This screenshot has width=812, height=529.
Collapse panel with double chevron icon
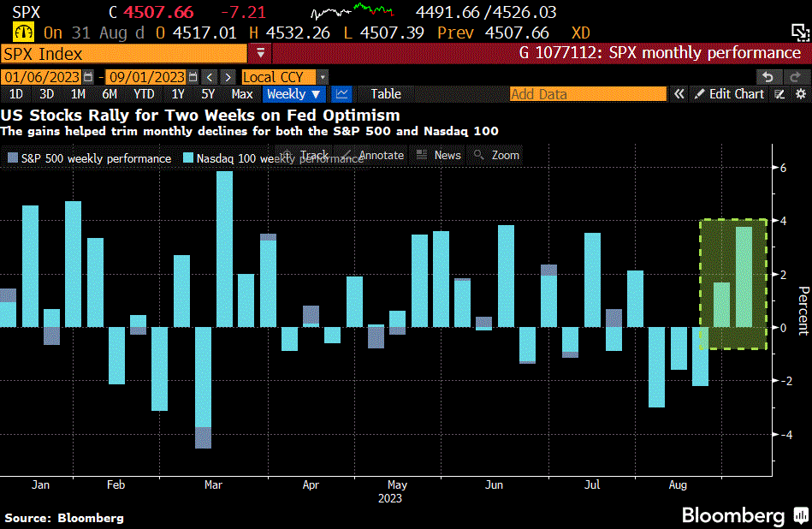[679, 94]
